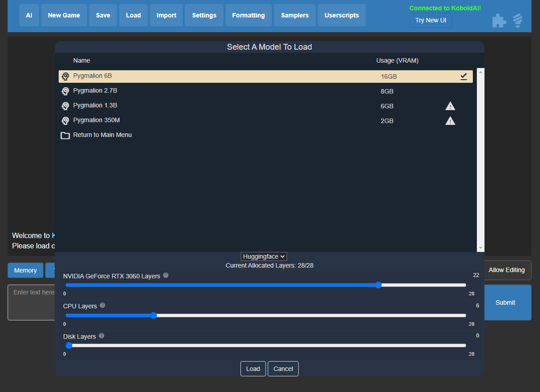Open the Huggingface model source dropdown
540x392 pixels.
(264, 256)
